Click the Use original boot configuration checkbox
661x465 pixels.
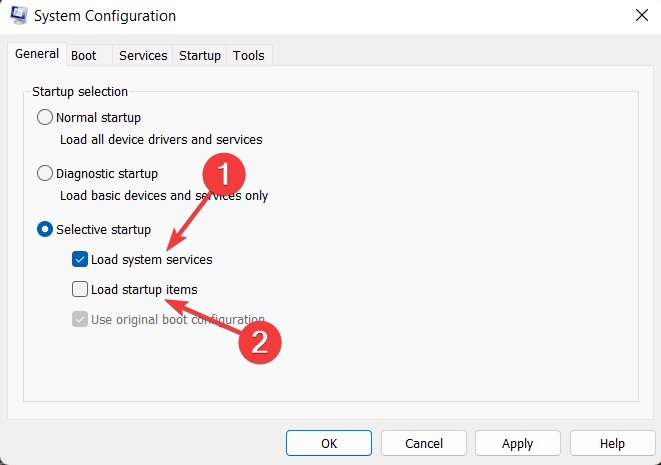[x=80, y=319]
